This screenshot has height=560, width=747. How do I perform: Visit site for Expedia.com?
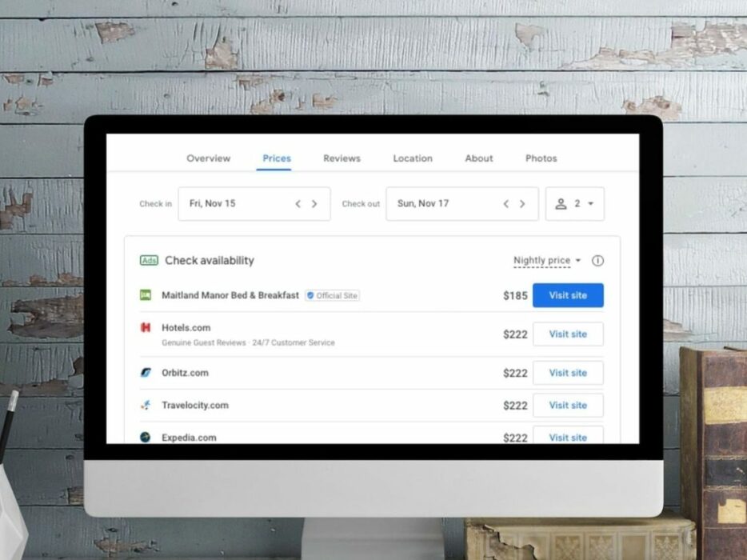pos(568,435)
